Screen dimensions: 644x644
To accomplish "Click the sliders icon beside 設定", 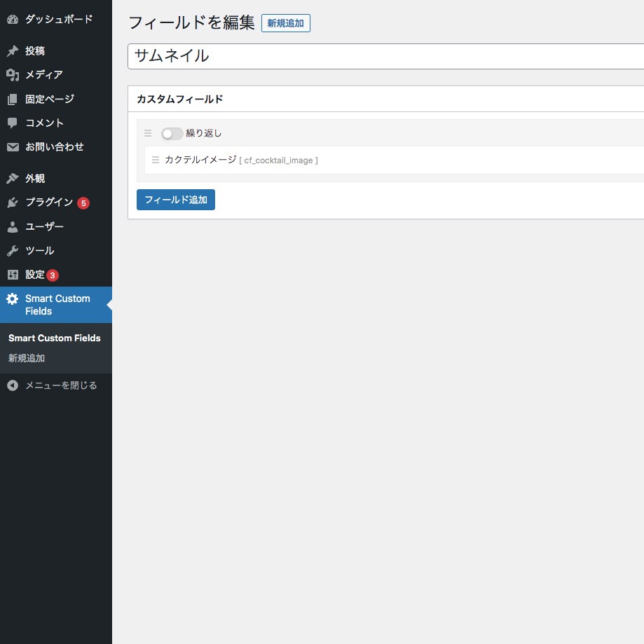I will [13, 275].
